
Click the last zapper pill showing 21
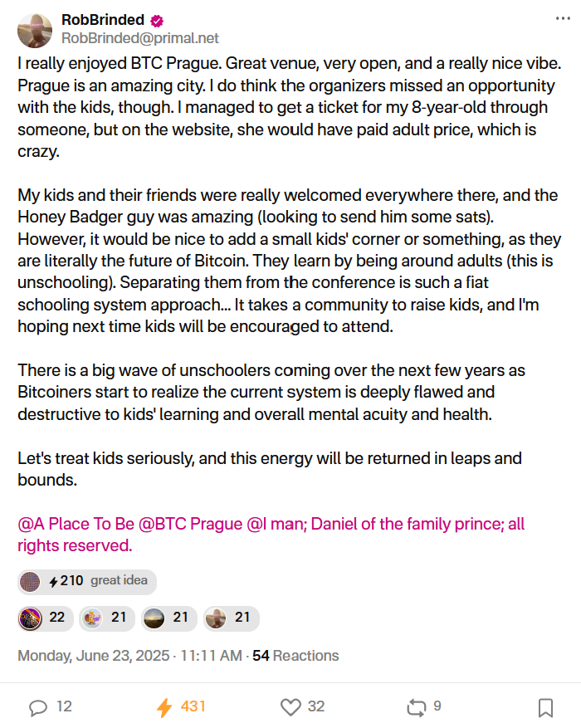tap(231, 618)
